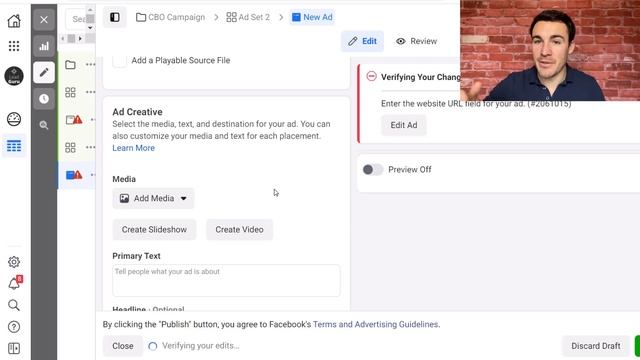The width and height of the screenshot is (640, 360).
Task: Switch to the Edit tab
Action: click(x=362, y=41)
